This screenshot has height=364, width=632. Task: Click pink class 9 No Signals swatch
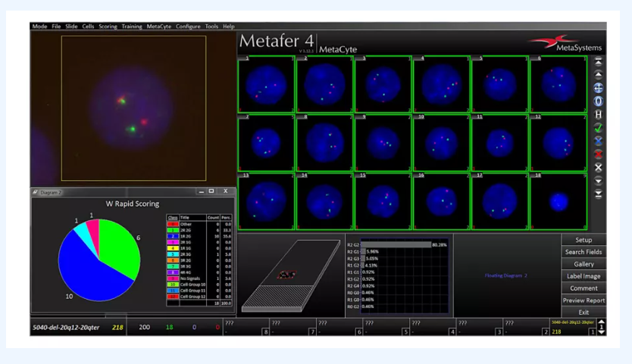point(173,278)
